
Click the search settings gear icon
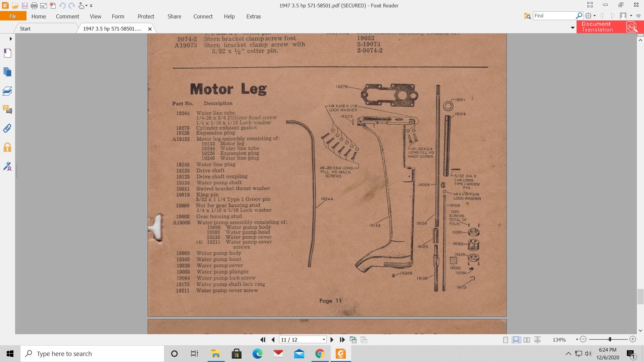click(588, 16)
